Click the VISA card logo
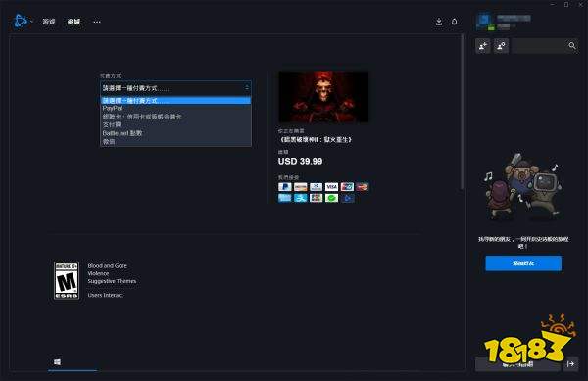588x381 pixels. click(331, 186)
